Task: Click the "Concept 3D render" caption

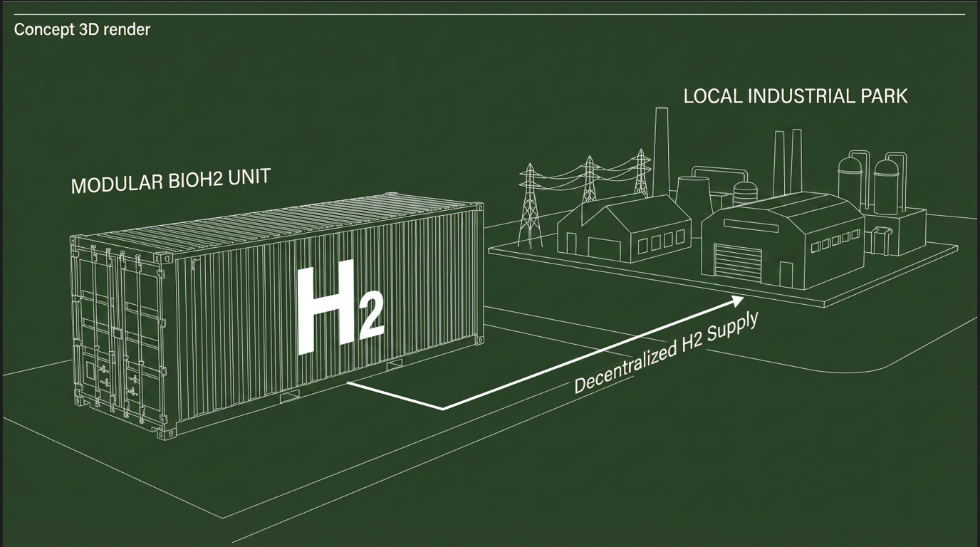Action: tap(82, 30)
